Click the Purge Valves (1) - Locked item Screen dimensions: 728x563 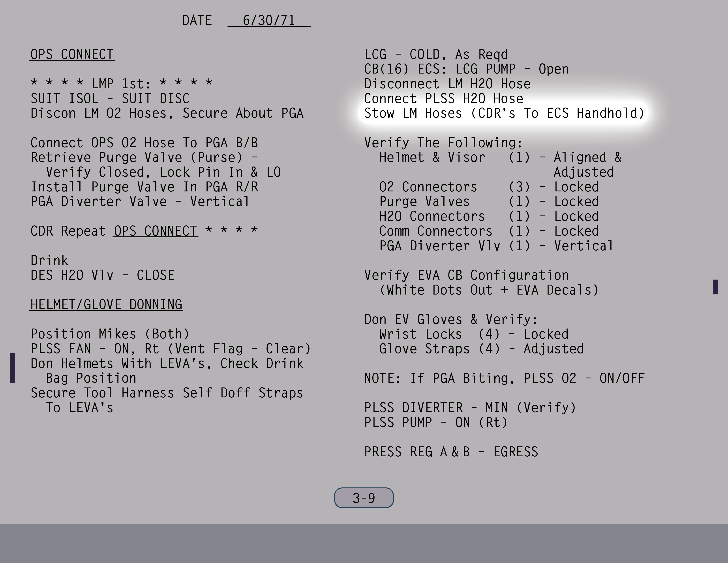(489, 202)
